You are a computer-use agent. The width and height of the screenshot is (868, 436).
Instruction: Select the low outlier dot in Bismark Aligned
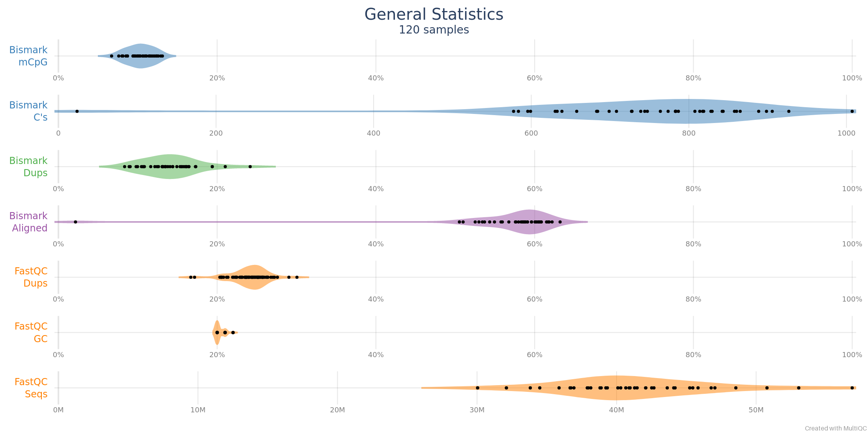(x=75, y=222)
